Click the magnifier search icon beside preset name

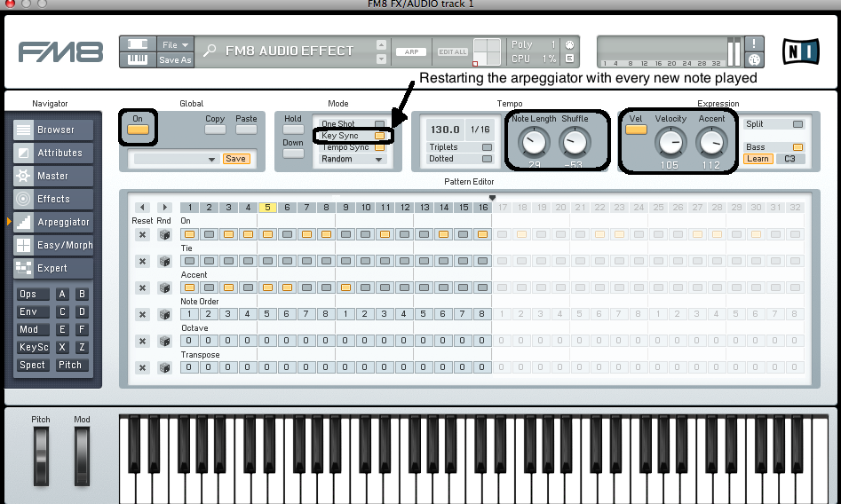[x=210, y=51]
